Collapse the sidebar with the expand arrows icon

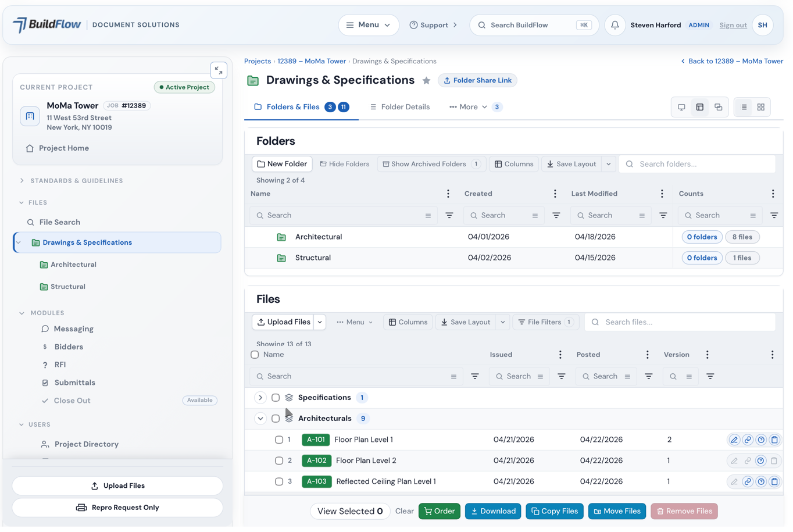pos(219,70)
